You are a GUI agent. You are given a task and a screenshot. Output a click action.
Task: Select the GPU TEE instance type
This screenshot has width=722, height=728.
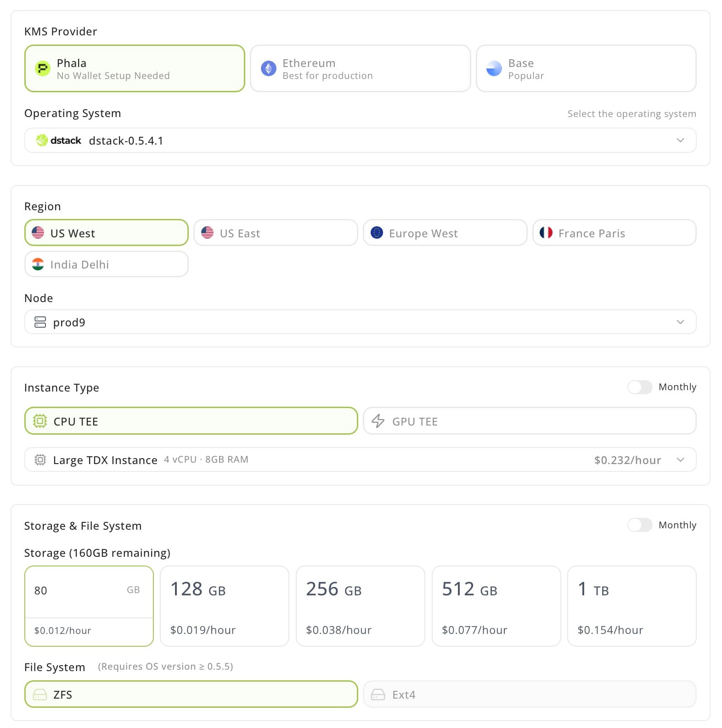coord(529,421)
